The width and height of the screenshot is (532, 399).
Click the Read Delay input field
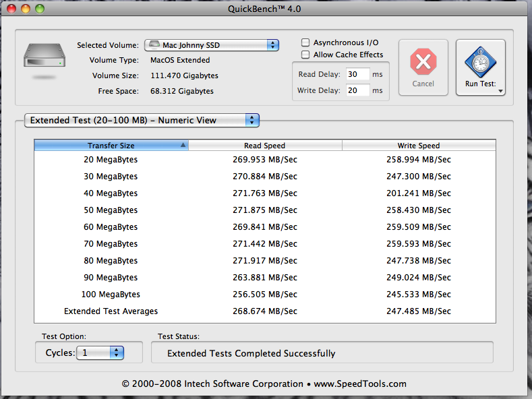click(357, 74)
